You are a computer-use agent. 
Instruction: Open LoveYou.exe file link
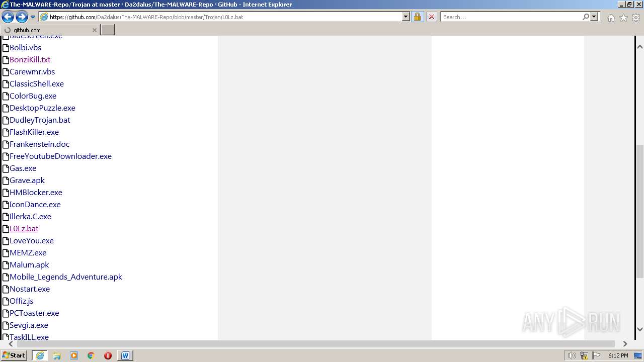(x=31, y=241)
